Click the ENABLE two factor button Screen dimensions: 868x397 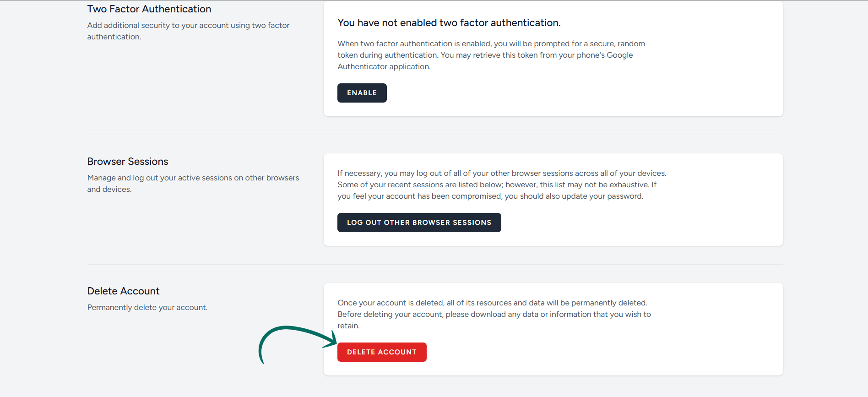[362, 93]
